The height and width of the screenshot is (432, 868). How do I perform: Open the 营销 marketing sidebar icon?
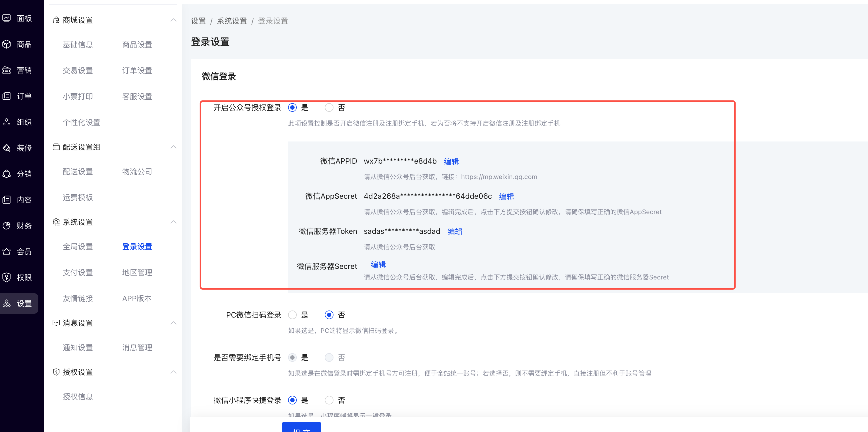pyautogui.click(x=7, y=70)
